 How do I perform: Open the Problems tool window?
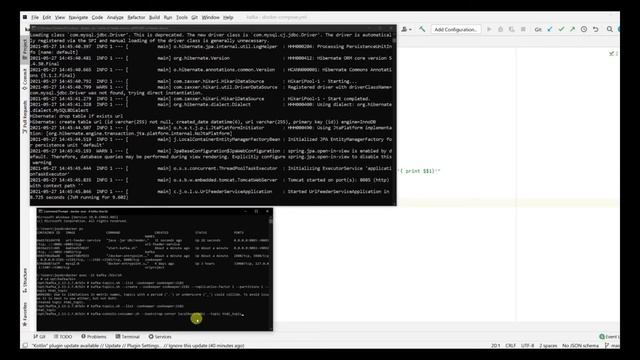[x=93, y=337]
